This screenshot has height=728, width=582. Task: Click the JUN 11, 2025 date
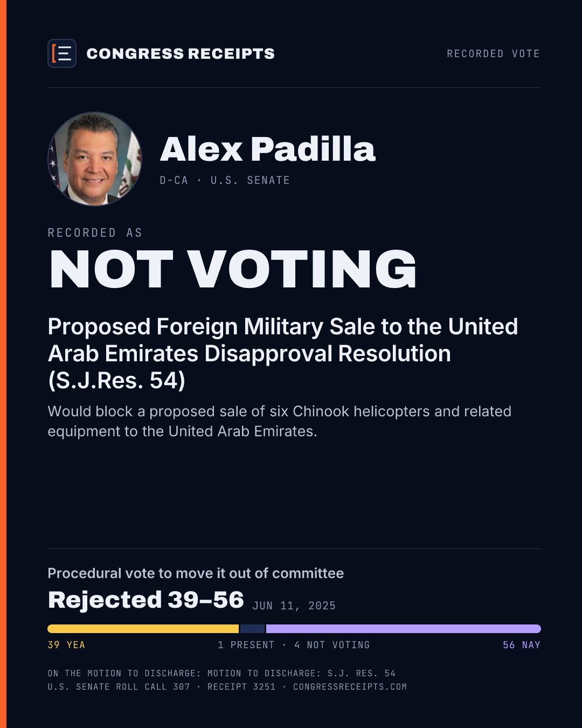point(294,606)
